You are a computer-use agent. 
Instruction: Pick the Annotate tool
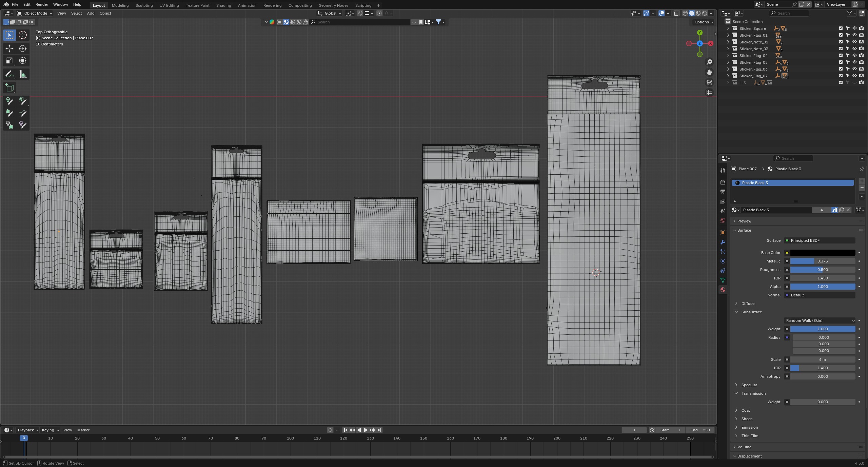click(9, 74)
